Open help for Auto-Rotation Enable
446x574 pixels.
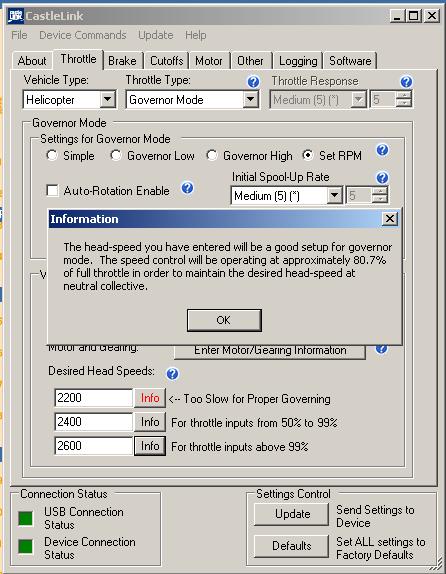point(187,188)
